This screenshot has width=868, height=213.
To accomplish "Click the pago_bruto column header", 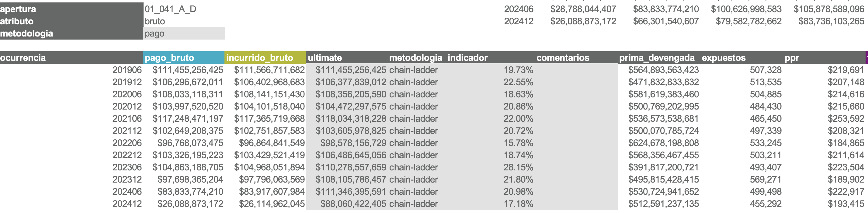I will (x=184, y=58).
